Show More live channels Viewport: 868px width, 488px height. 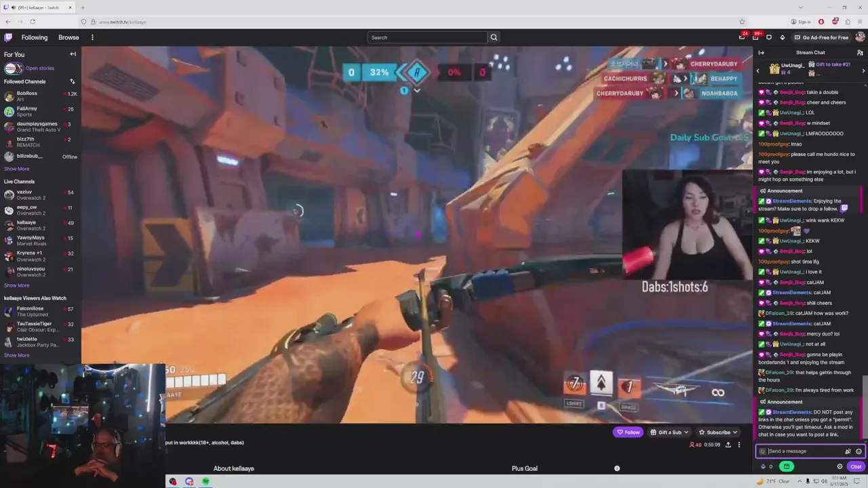(x=17, y=285)
